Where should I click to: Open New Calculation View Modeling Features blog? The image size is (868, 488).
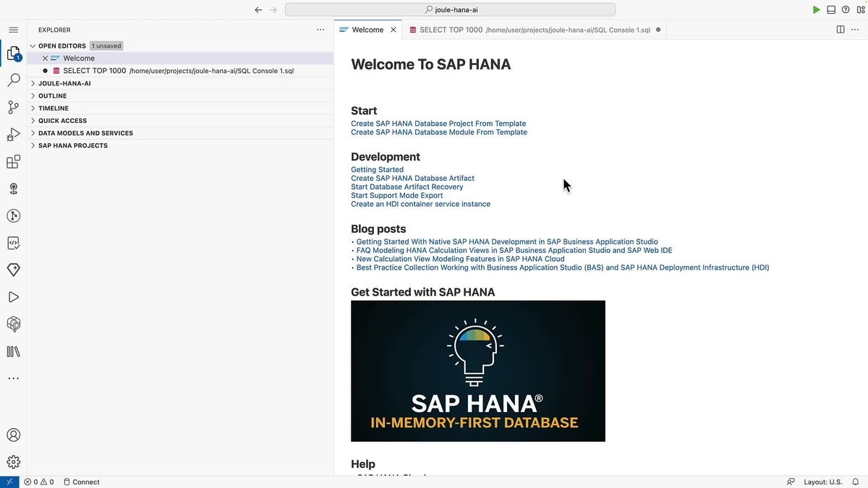click(460, 259)
